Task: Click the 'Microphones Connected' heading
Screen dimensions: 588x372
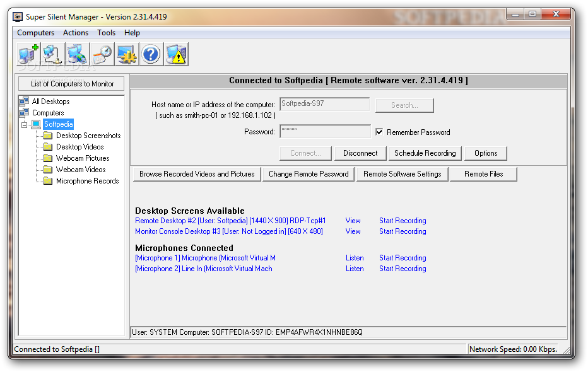Action: click(x=184, y=248)
